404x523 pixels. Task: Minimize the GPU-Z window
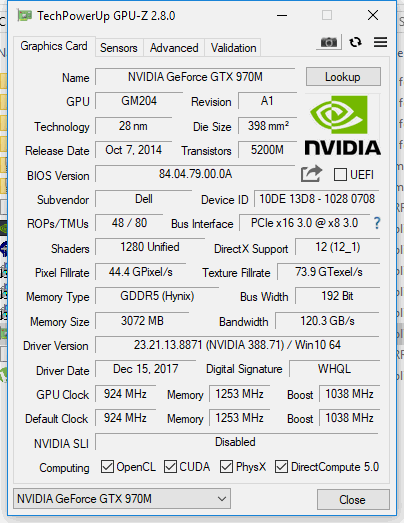282,15
